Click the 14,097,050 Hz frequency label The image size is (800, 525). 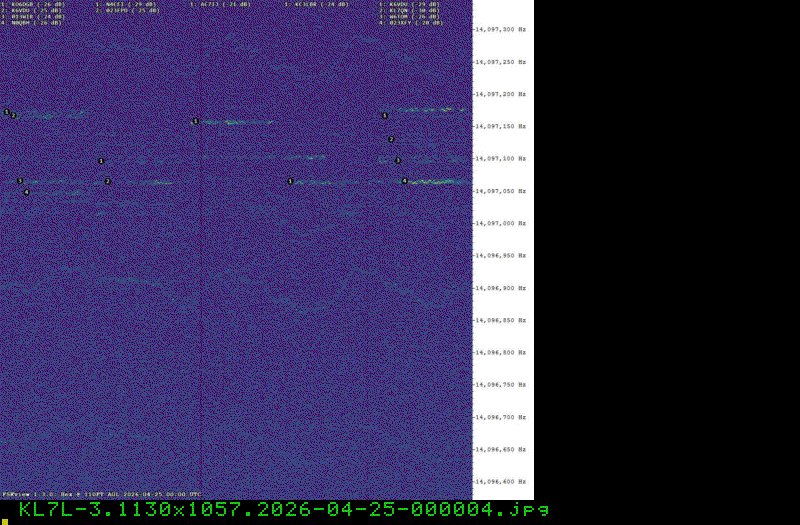pos(500,191)
